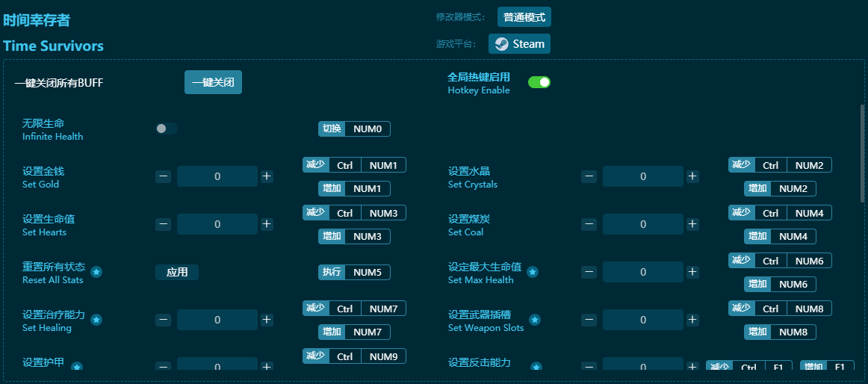Increase the Set Coal value with plus
The image size is (868, 384).
(x=692, y=225)
